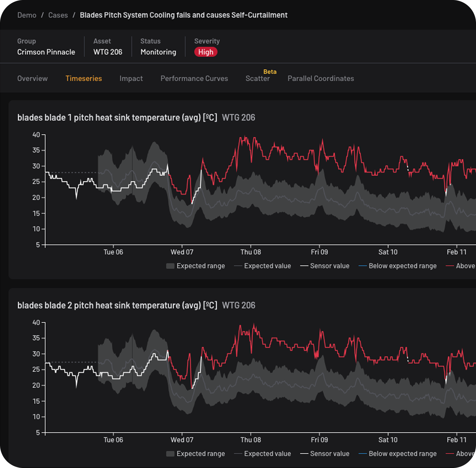Click the Thu 08 axis marker in blade 1 chart
Viewport: 476px width, 468px height.
tap(251, 252)
